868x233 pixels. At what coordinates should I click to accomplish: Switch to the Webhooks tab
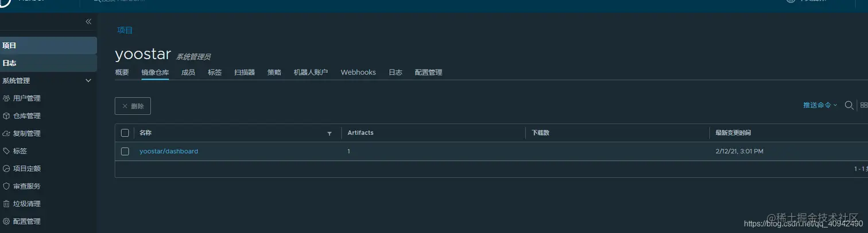(358, 72)
